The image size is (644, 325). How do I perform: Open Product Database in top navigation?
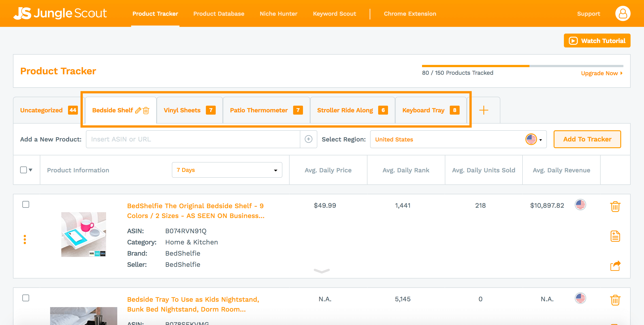pos(218,14)
